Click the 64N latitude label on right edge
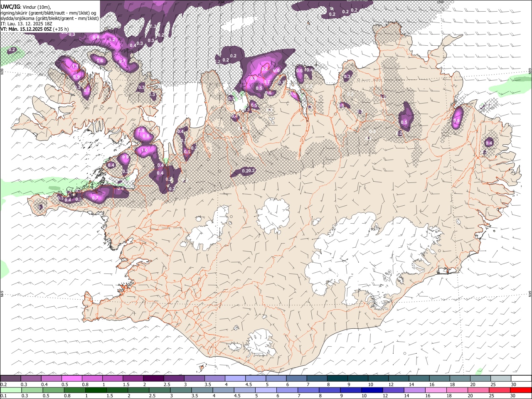 [x=530, y=293]
